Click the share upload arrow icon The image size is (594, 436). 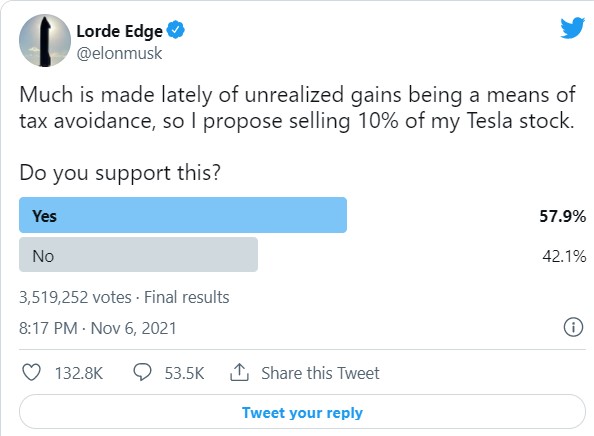pos(239,372)
